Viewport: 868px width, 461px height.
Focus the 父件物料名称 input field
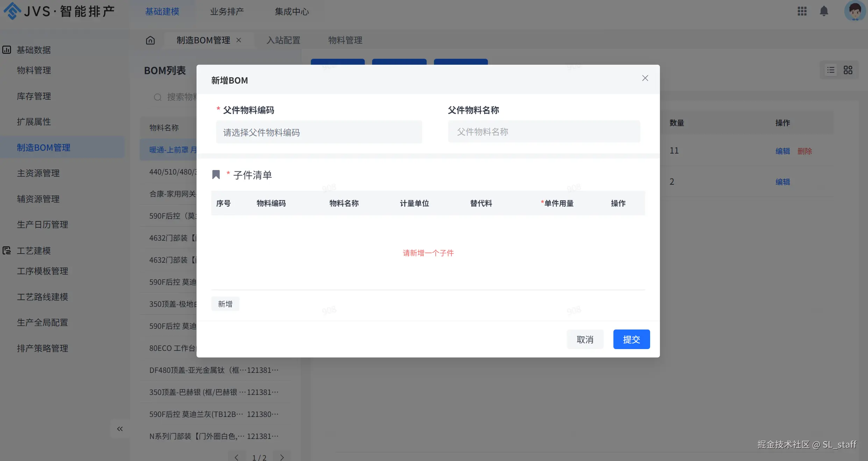[544, 132]
